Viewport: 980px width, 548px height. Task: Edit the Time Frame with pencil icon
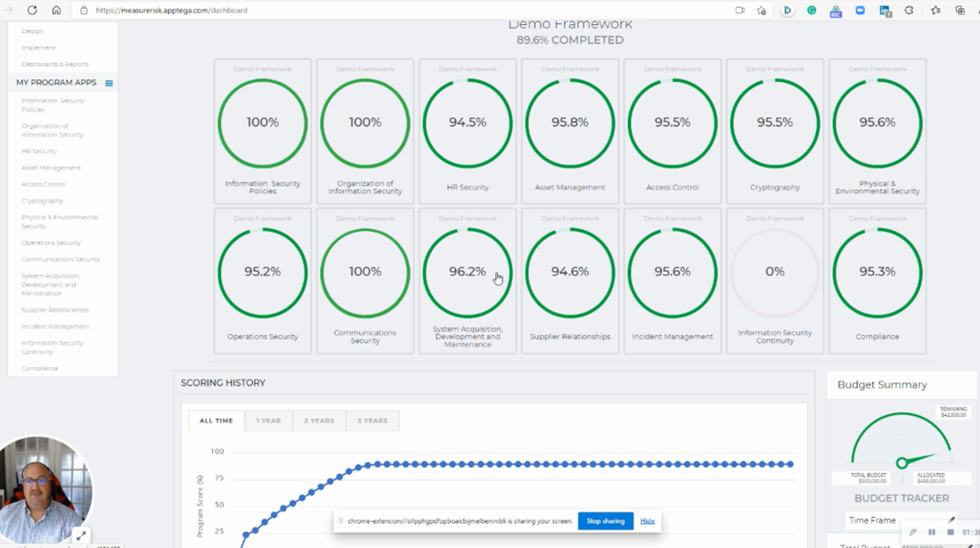coord(951,520)
